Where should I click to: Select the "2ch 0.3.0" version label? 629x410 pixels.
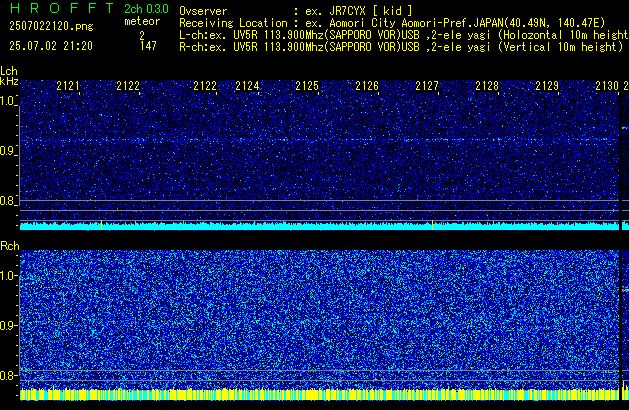(x=146, y=9)
